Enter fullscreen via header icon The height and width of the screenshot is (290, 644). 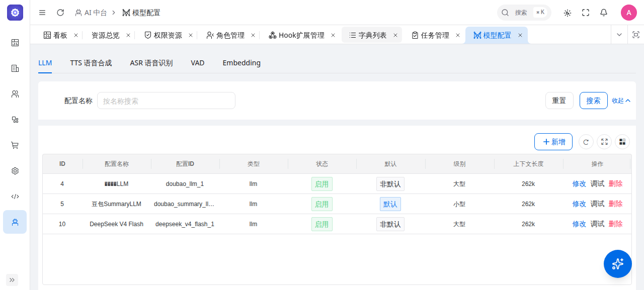pos(586,13)
